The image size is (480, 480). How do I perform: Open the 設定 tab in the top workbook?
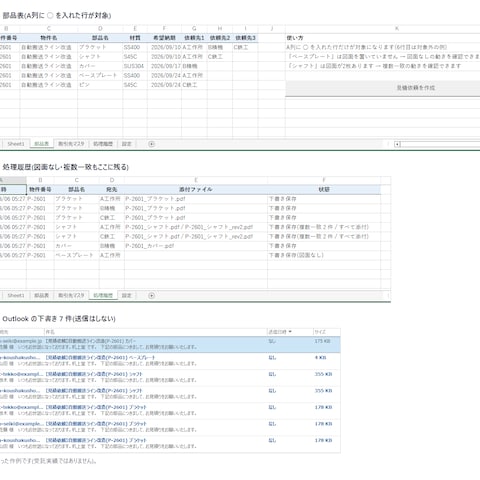tap(127, 144)
